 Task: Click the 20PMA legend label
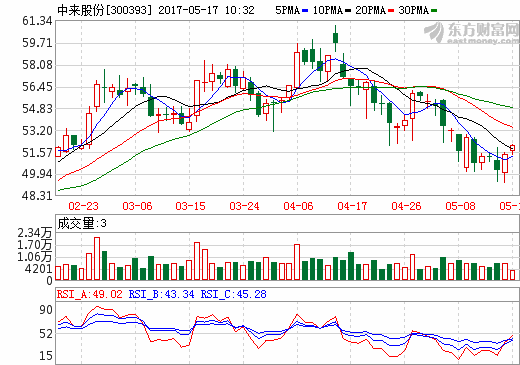[x=371, y=10]
